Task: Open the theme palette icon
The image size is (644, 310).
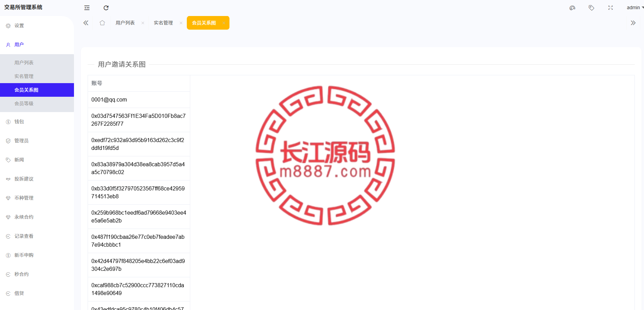Action: 572,8
